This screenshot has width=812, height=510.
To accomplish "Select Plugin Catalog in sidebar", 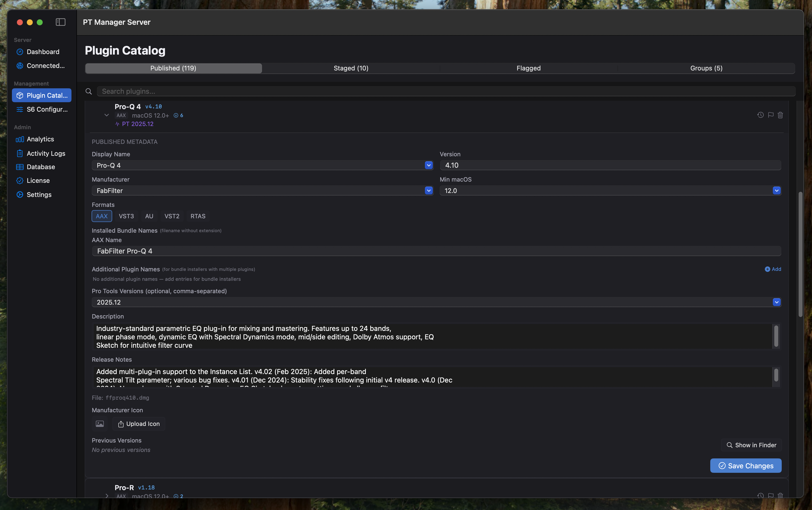I will (41, 96).
